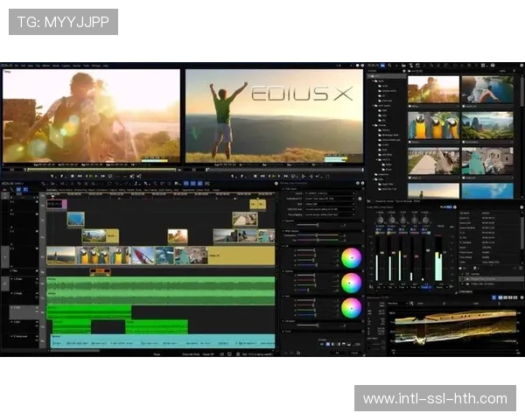Select the top green audio track clip
This screenshot has width=525, height=420.
160,285
